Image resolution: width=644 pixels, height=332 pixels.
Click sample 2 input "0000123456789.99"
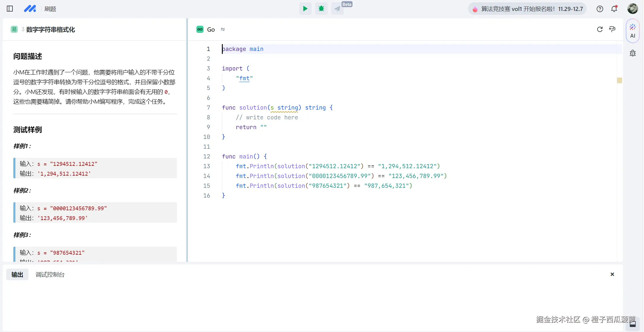(78, 208)
